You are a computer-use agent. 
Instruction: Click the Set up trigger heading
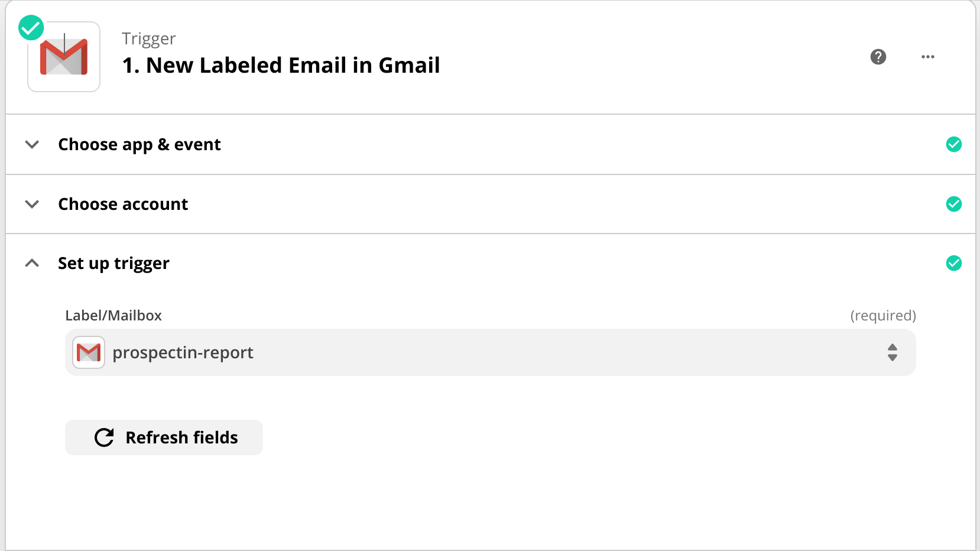tap(113, 263)
